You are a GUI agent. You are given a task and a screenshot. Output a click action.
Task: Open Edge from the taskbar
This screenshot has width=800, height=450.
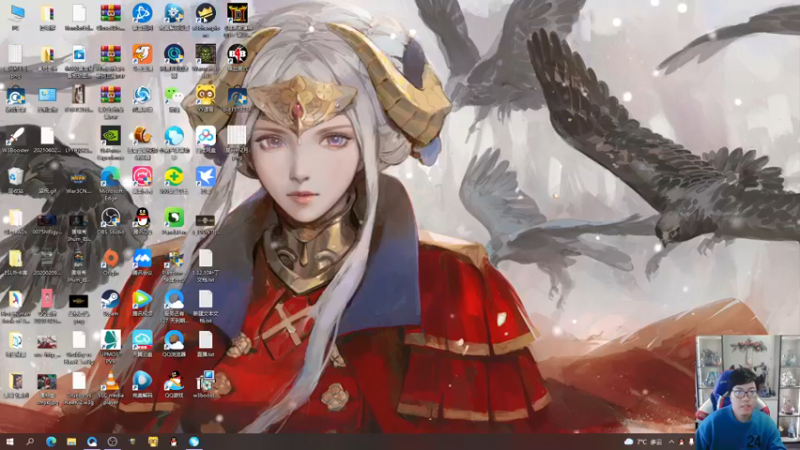51,442
